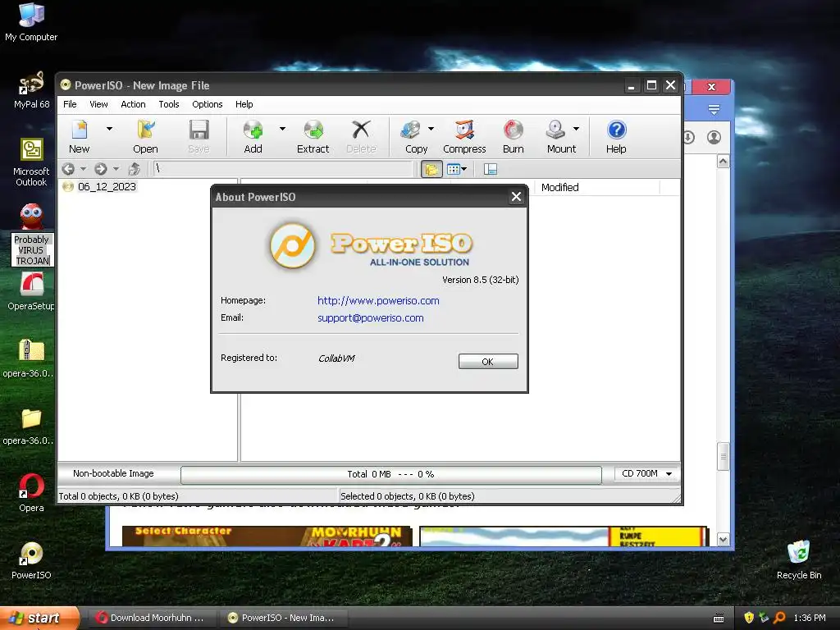Open the View menu
The width and height of the screenshot is (840, 630).
click(x=98, y=104)
